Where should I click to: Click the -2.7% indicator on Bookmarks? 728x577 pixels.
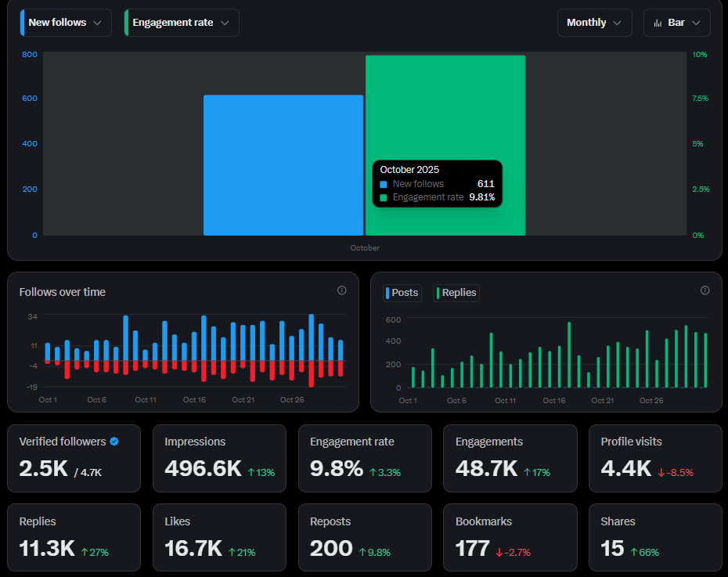point(513,553)
